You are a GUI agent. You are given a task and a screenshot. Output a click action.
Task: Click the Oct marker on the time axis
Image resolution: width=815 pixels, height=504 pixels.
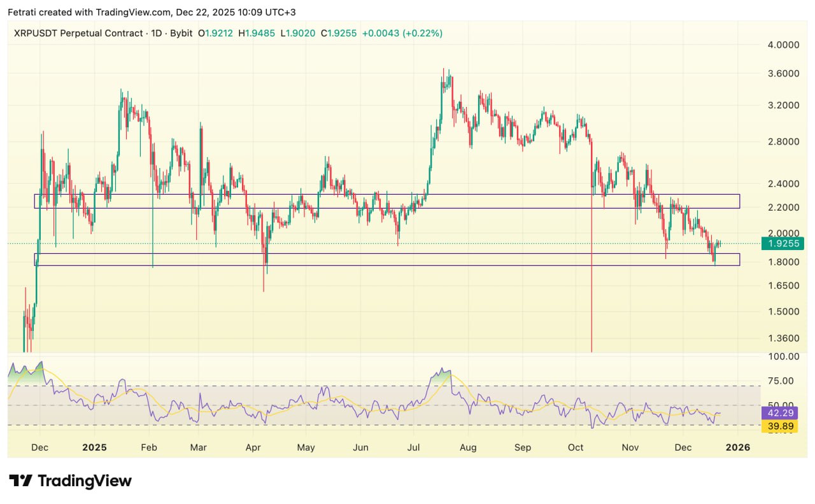(576, 447)
